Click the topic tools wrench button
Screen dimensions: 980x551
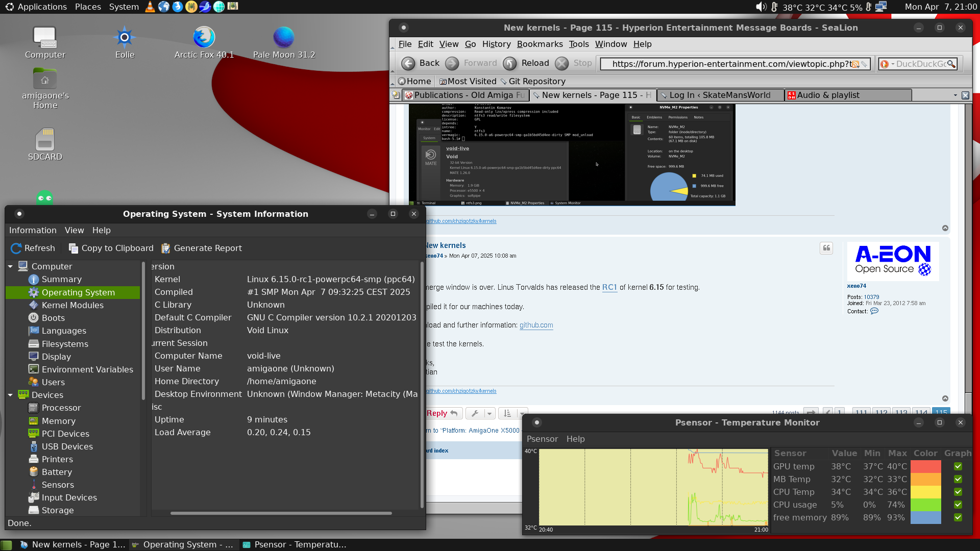point(475,413)
